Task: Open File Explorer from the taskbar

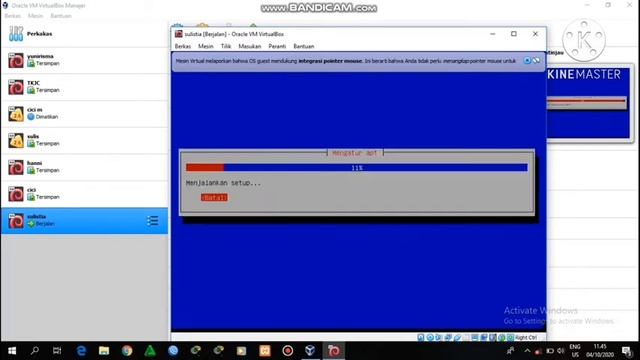Action: [104, 351]
